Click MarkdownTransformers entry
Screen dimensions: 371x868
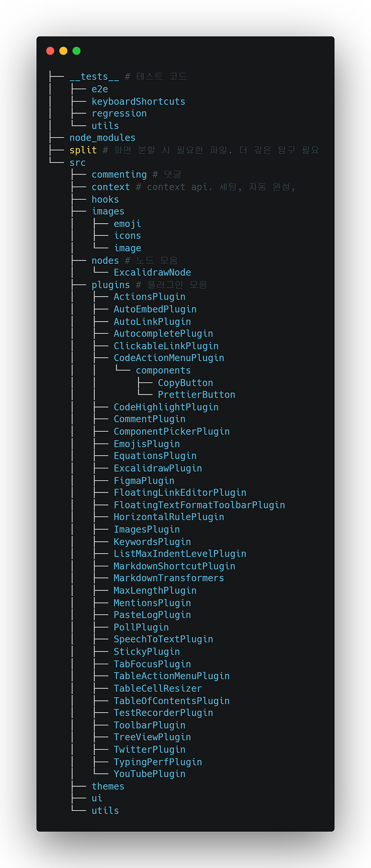pyautogui.click(x=169, y=578)
